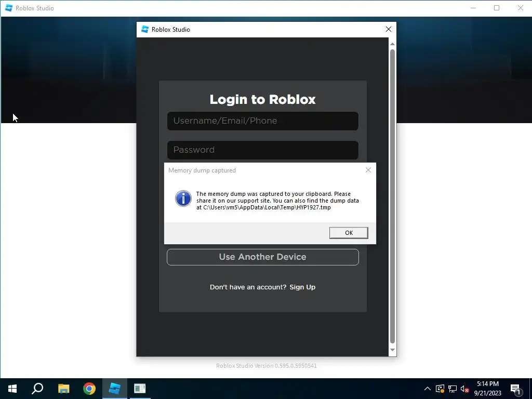Click "Don't have an account?" text
This screenshot has width=532, height=399.
tap(248, 287)
